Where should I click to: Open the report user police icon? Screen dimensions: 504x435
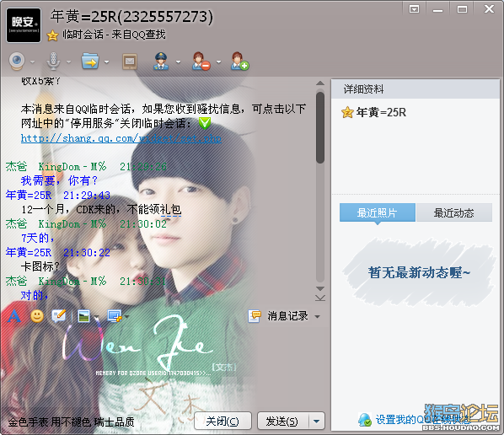[161, 61]
